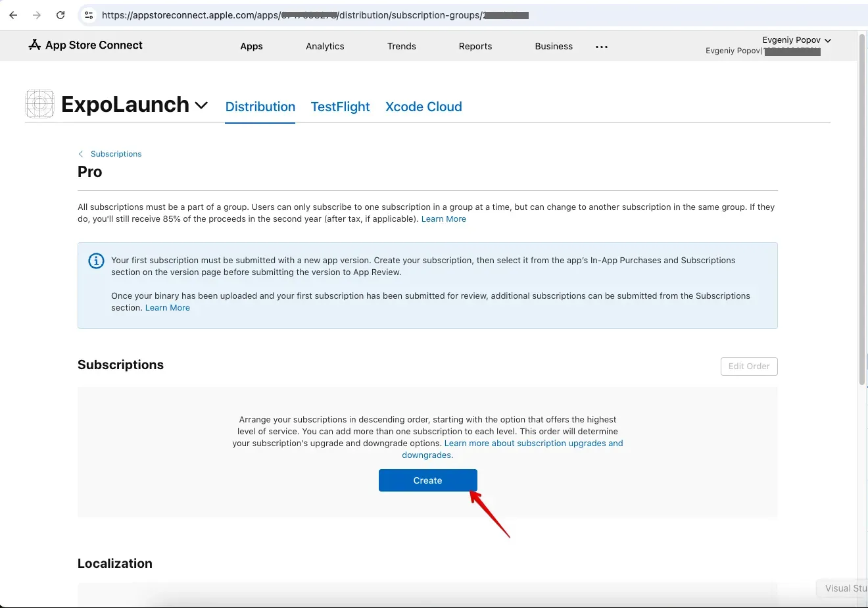
Task: Go back to Subscriptions breadcrumb link
Action: [116, 154]
